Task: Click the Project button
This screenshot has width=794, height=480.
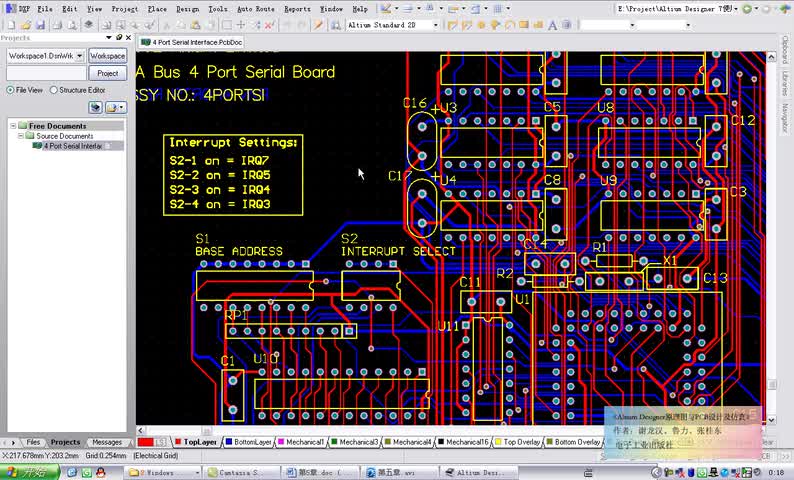Action: pyautogui.click(x=107, y=73)
